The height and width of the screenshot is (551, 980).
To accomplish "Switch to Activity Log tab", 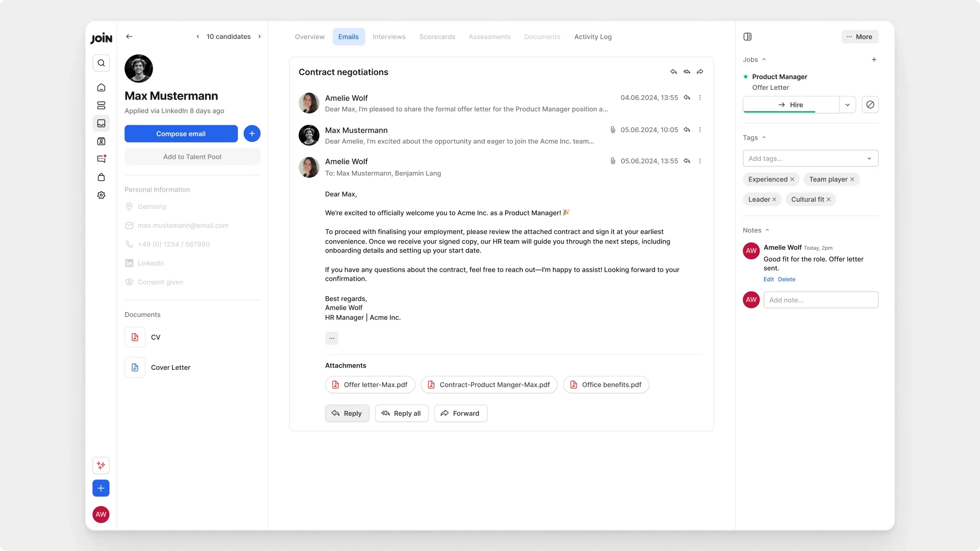I will [x=592, y=37].
